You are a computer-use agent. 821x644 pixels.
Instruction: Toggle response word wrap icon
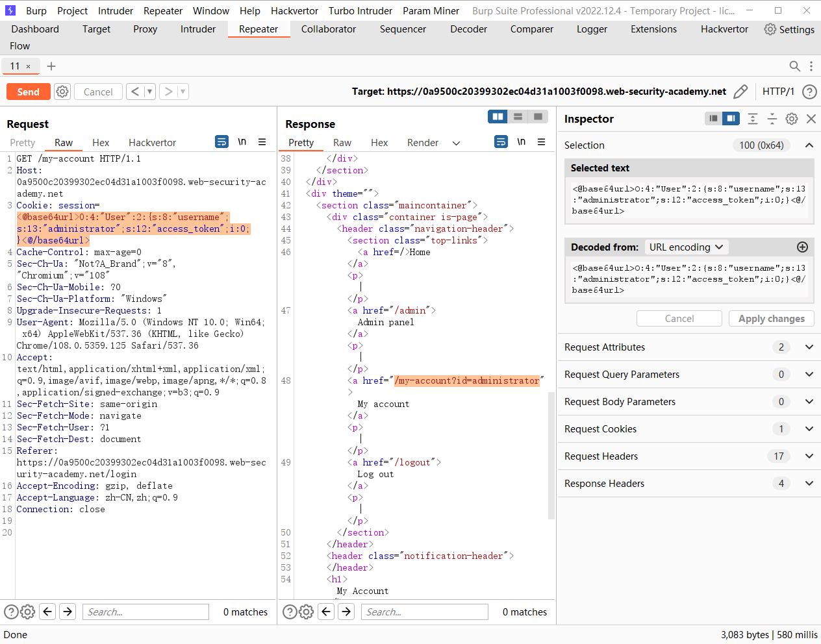point(501,142)
